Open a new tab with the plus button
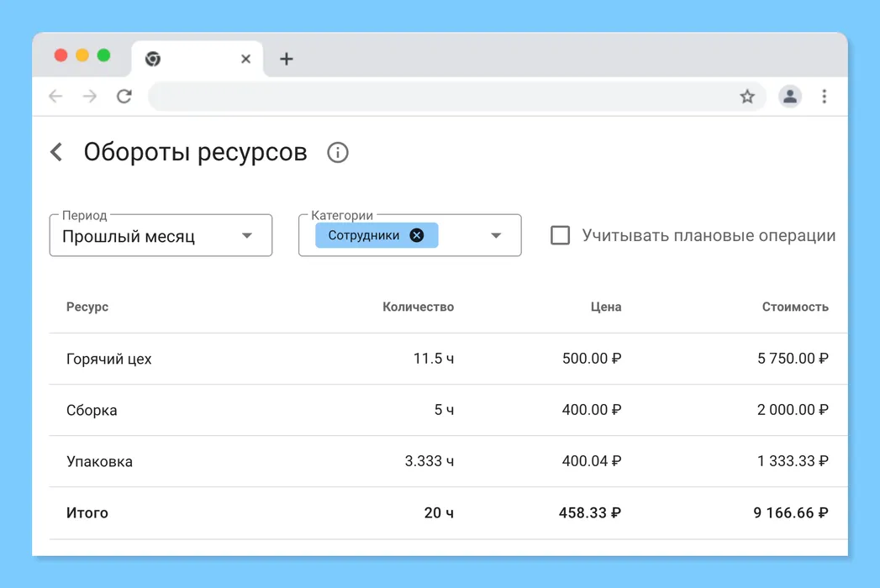880x588 pixels. point(287,59)
